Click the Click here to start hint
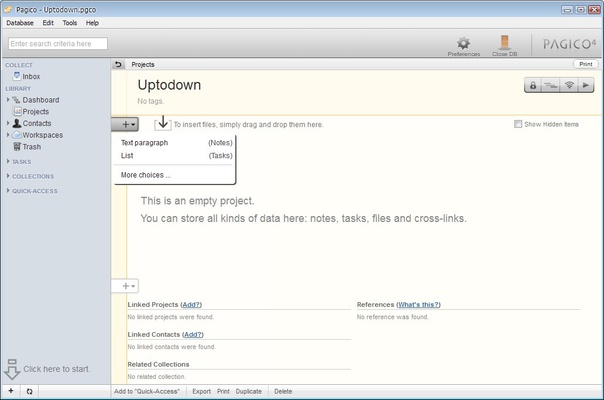 click(x=56, y=369)
